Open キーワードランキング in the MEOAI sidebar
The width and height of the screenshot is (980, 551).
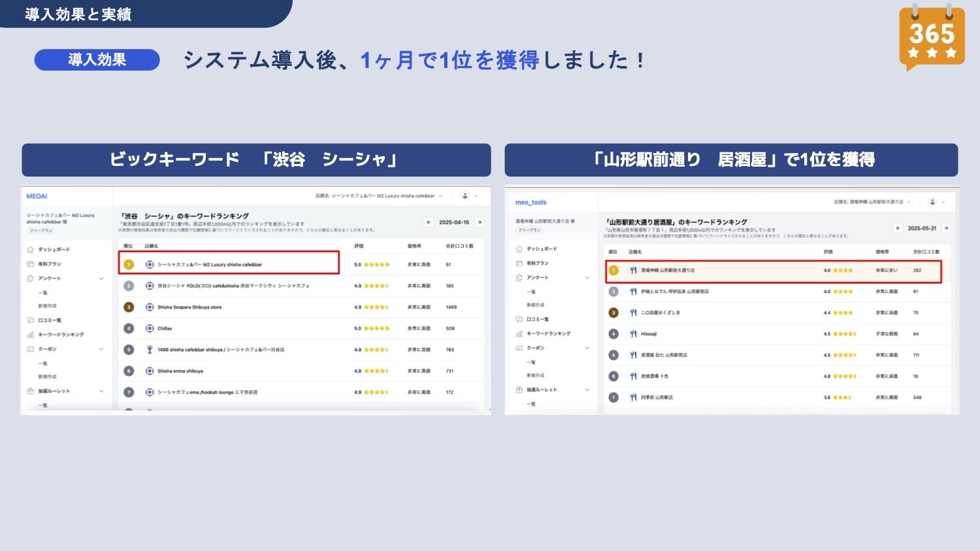point(60,335)
